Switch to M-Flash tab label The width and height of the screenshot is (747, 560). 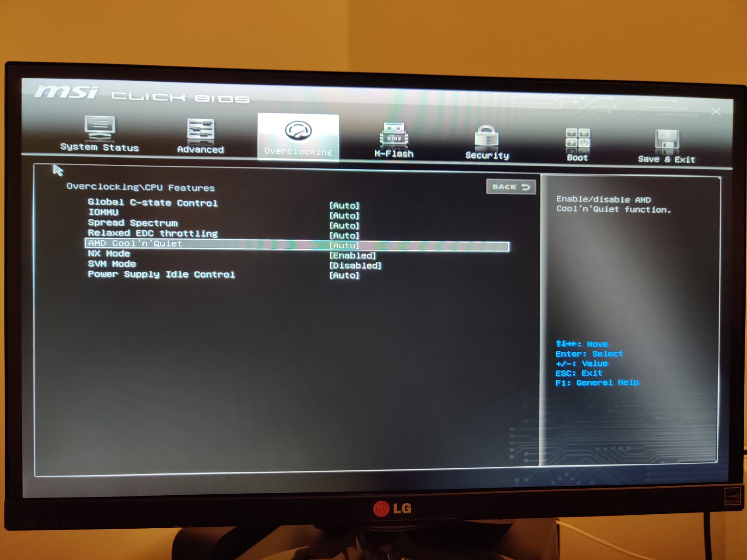394,154
